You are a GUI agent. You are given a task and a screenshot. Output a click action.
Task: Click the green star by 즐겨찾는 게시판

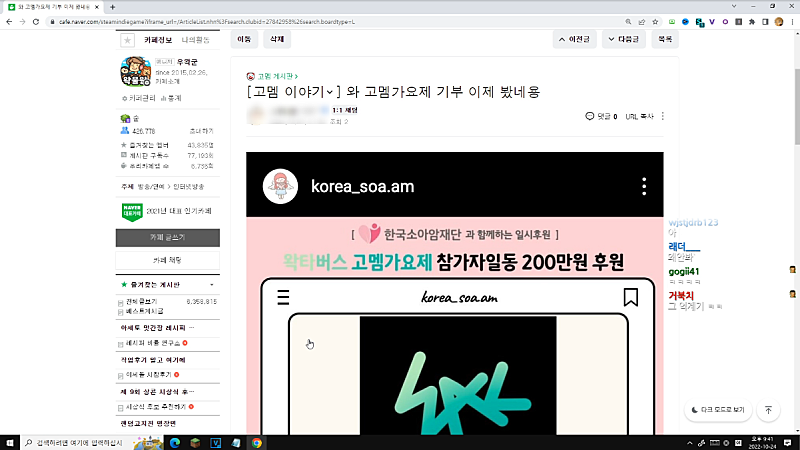coord(124,285)
